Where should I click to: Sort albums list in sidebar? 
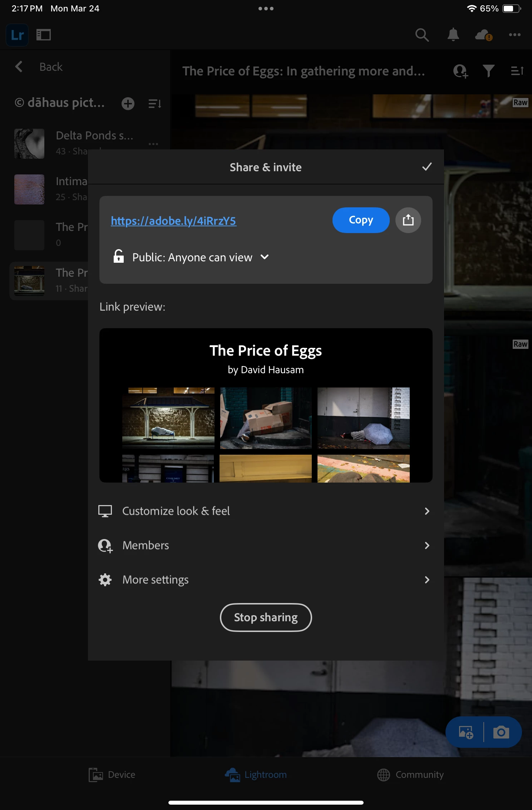155,104
